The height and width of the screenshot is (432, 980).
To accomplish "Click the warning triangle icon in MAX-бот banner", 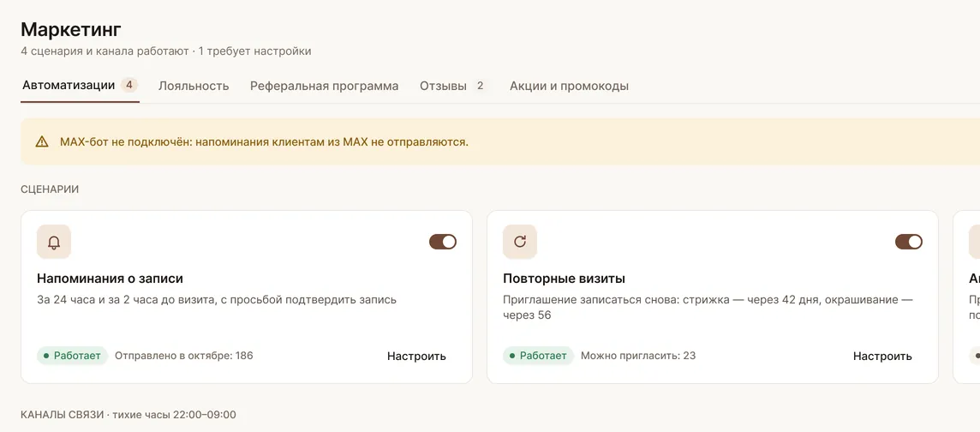I will point(42,142).
